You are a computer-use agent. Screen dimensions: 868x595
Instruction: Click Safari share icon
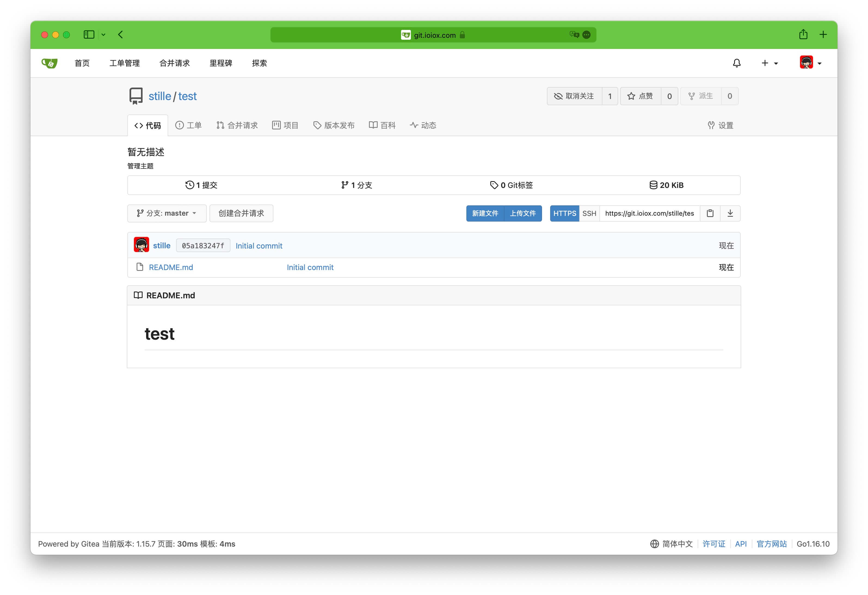pos(803,35)
